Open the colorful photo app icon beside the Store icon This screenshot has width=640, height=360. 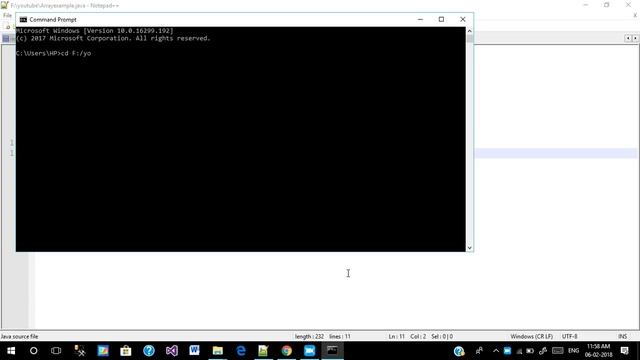[103, 351]
